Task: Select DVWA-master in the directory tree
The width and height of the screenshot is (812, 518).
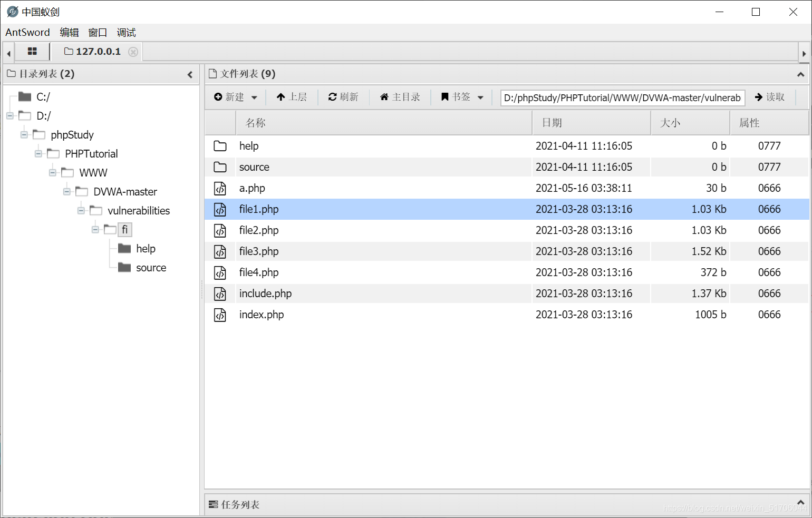Action: [x=125, y=192]
